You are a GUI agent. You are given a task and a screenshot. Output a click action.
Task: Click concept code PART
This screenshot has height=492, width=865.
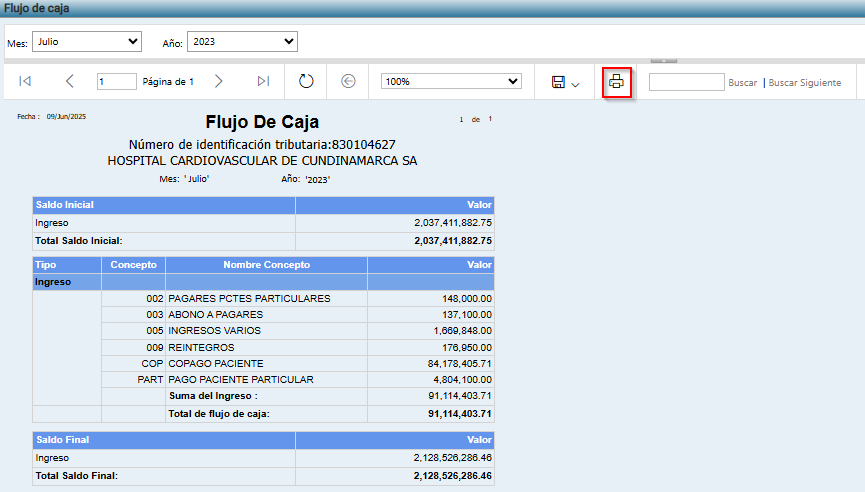click(150, 379)
